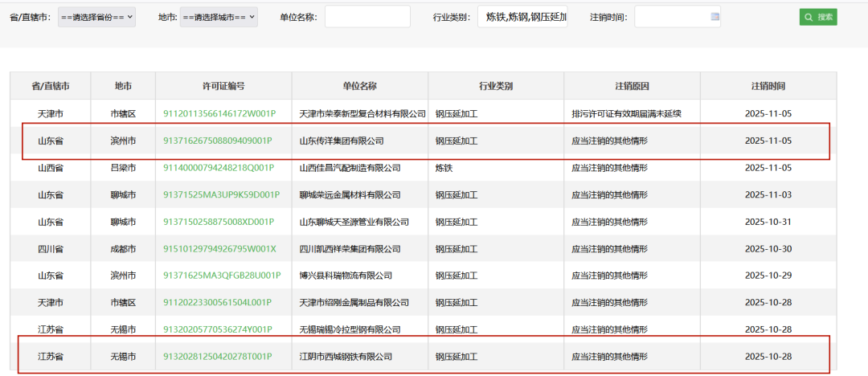
Task: Select the 2025-10-31 date cell
Action: pyautogui.click(x=768, y=222)
